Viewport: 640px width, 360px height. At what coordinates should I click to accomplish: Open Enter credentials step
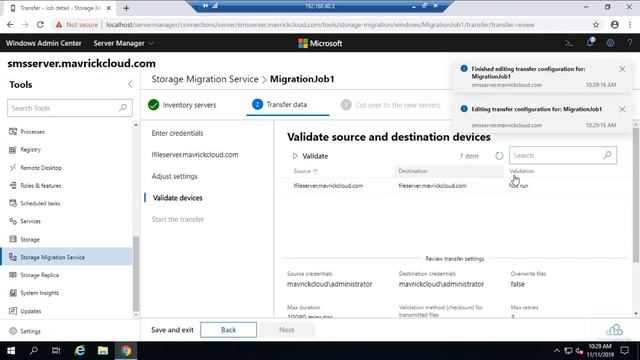[x=177, y=133]
